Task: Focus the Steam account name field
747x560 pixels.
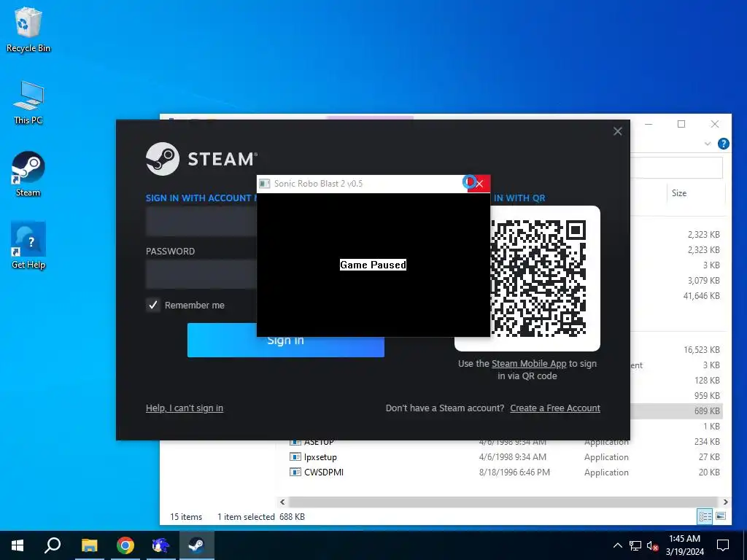Action: click(201, 222)
